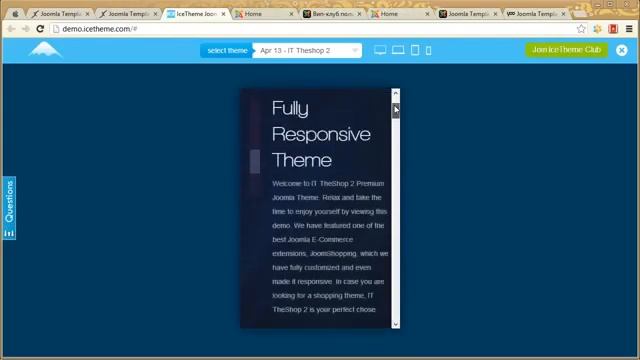Image resolution: width=640 pixels, height=360 pixels.
Task: Click the preview scrollbar down arrow
Action: pos(396,324)
